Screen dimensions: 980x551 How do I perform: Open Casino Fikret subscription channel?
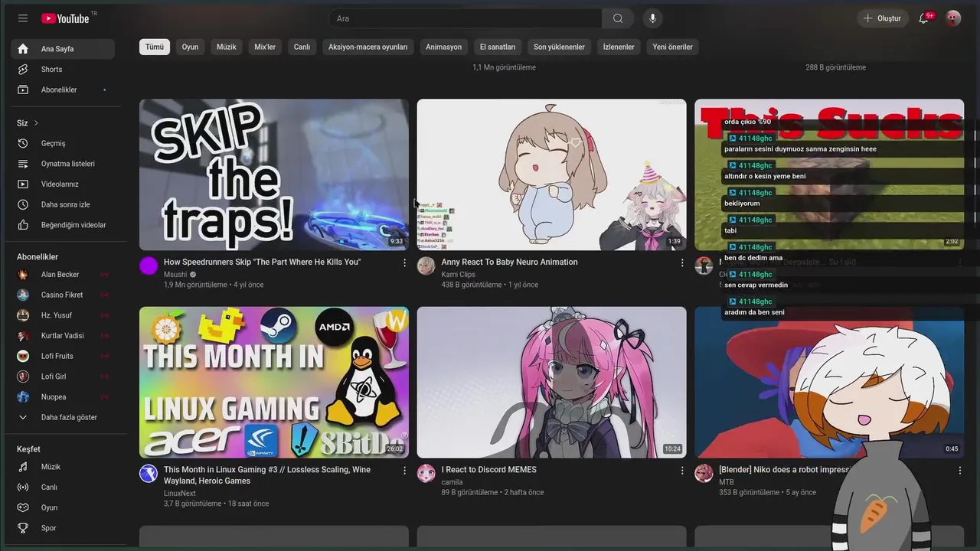63,295
